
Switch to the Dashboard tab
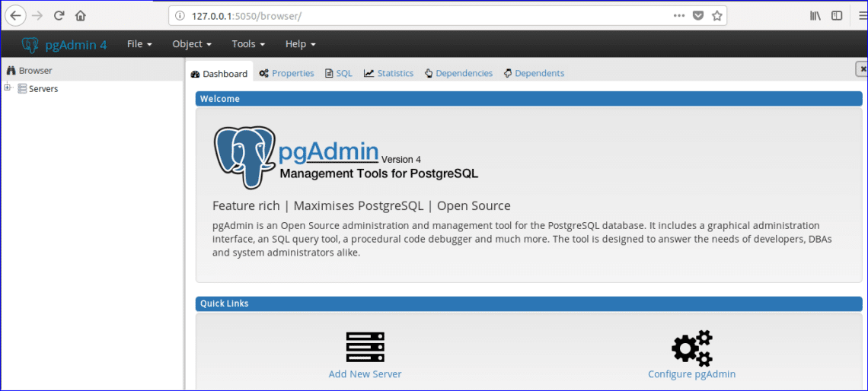pos(219,74)
